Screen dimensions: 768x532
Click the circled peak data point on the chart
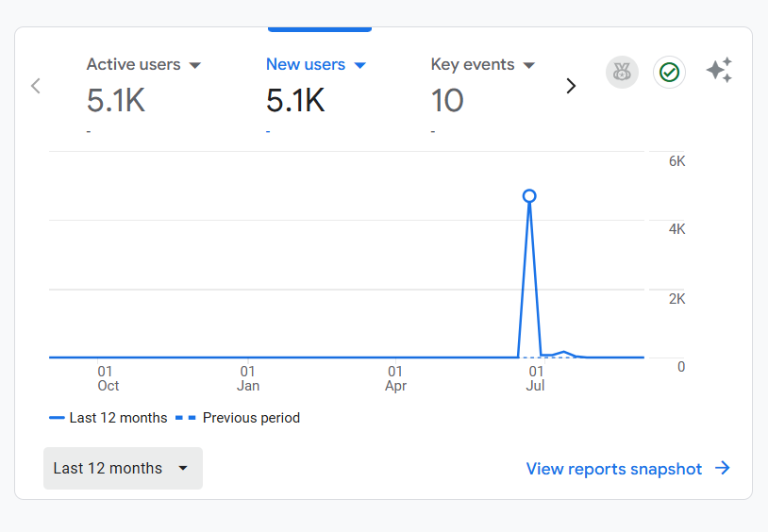click(529, 196)
